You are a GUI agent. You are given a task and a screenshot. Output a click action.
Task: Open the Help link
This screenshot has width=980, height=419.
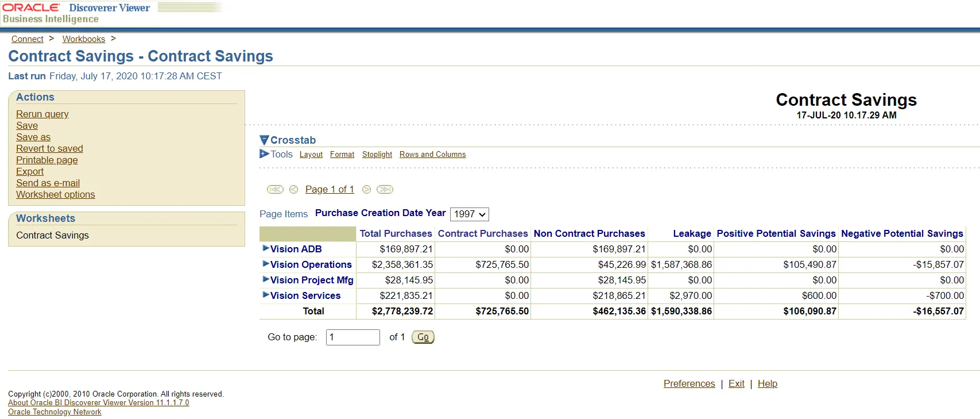click(x=768, y=383)
